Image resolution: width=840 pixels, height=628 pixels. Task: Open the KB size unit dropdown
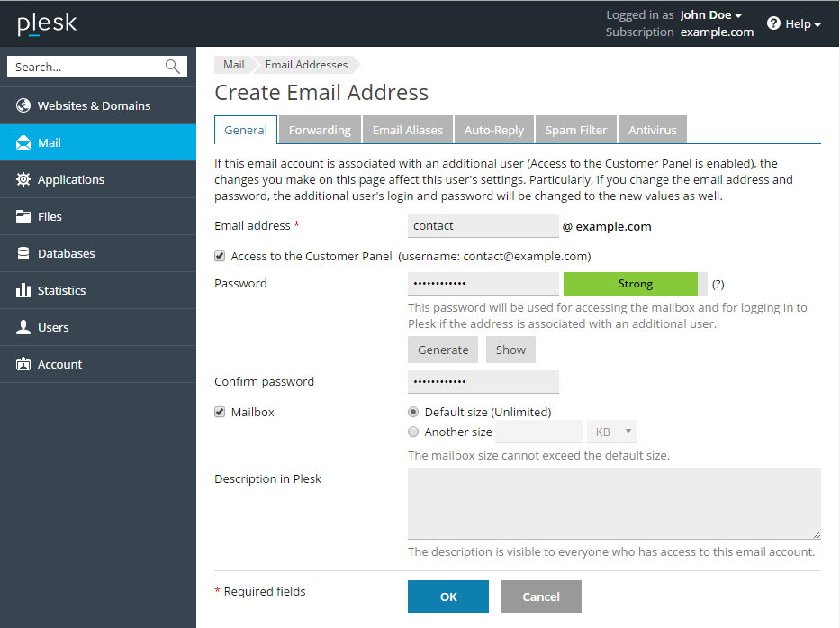612,432
